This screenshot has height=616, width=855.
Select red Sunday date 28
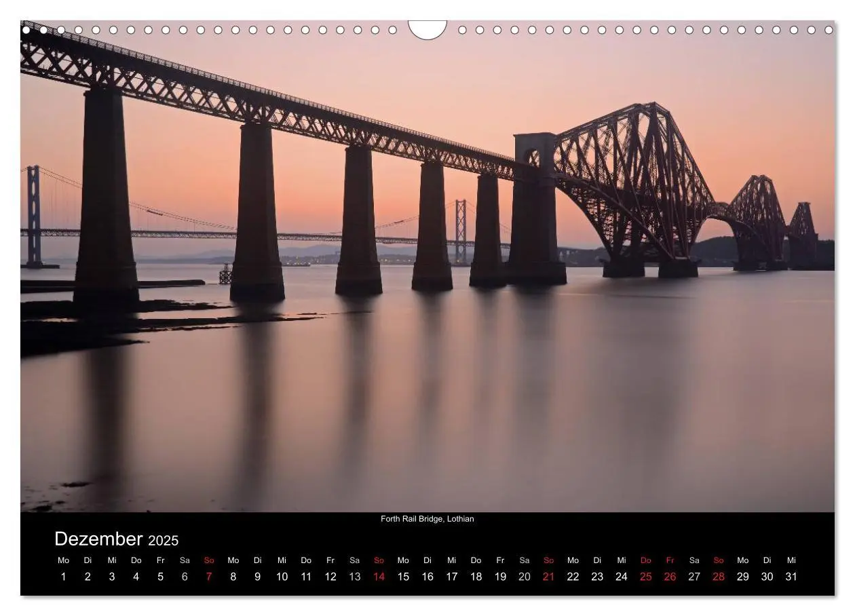[719, 577]
